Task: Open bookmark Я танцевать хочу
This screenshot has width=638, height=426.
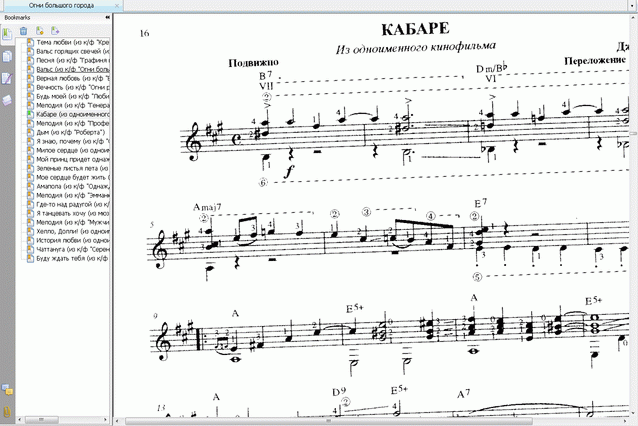Action: [73, 213]
